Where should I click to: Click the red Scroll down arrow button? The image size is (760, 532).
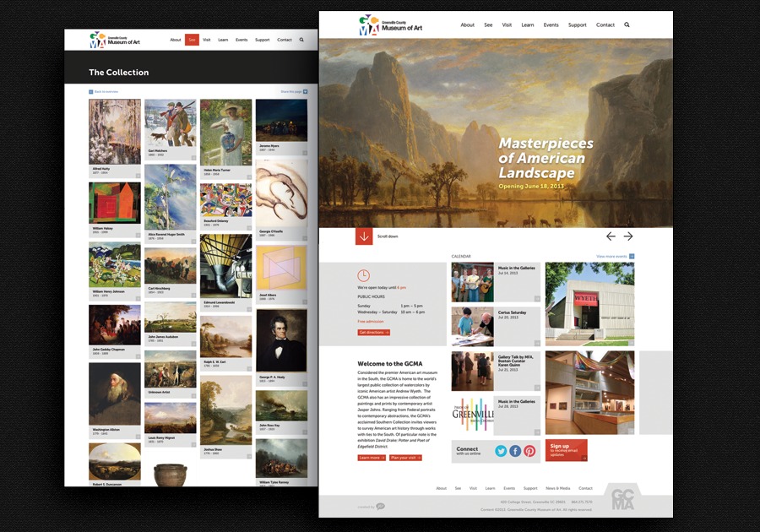[x=364, y=236]
